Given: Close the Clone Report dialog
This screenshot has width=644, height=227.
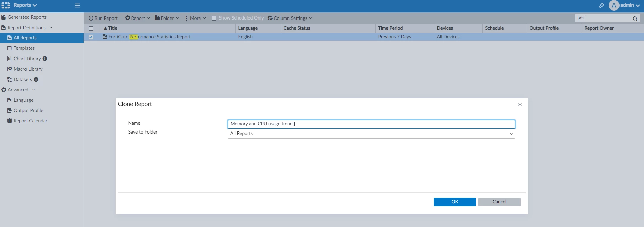Looking at the screenshot, I should tap(520, 105).
